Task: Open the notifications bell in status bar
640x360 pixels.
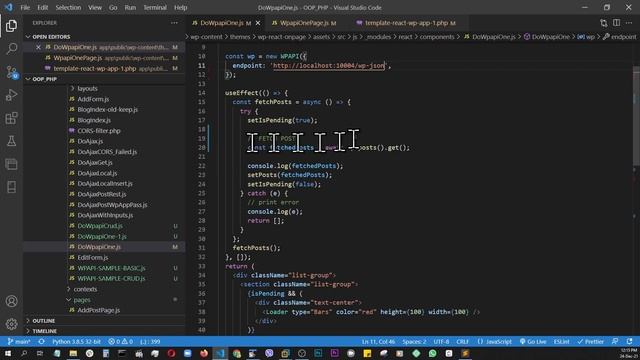Action: click(629, 342)
